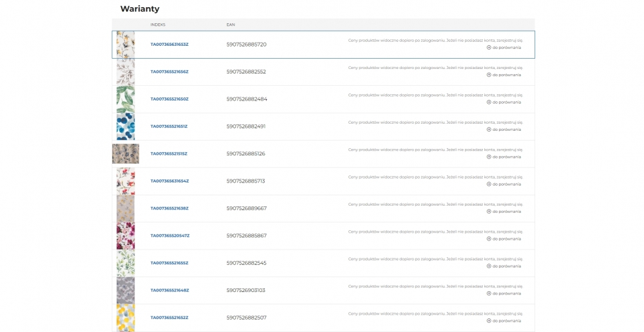Click login price notice in TA007365521515Z row
644x332 pixels.
(x=435, y=150)
